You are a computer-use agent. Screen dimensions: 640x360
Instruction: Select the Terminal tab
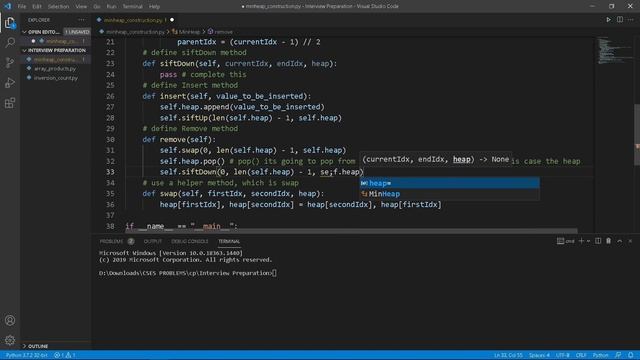point(229,241)
